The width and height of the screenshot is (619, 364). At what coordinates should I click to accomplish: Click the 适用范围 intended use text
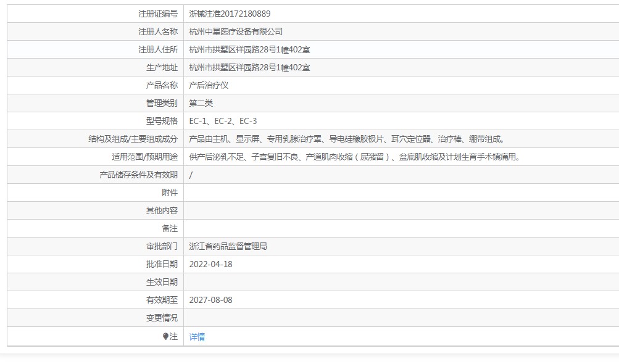point(354,157)
